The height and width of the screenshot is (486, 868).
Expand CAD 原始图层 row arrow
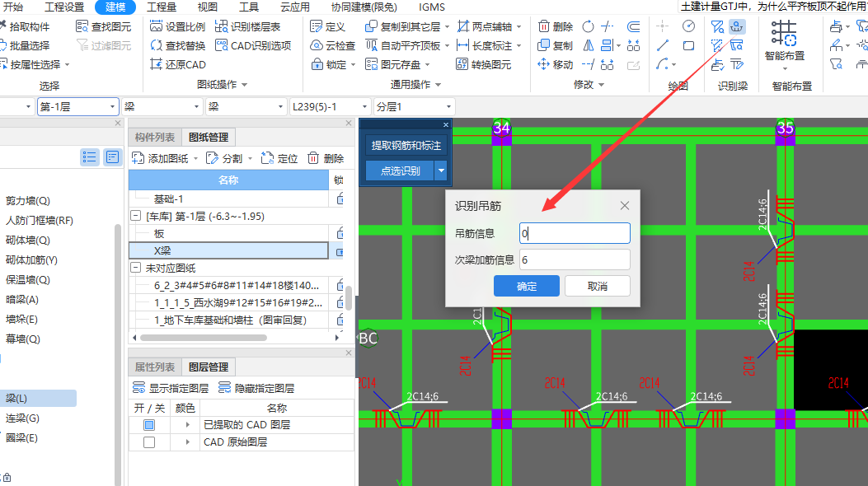(x=188, y=442)
